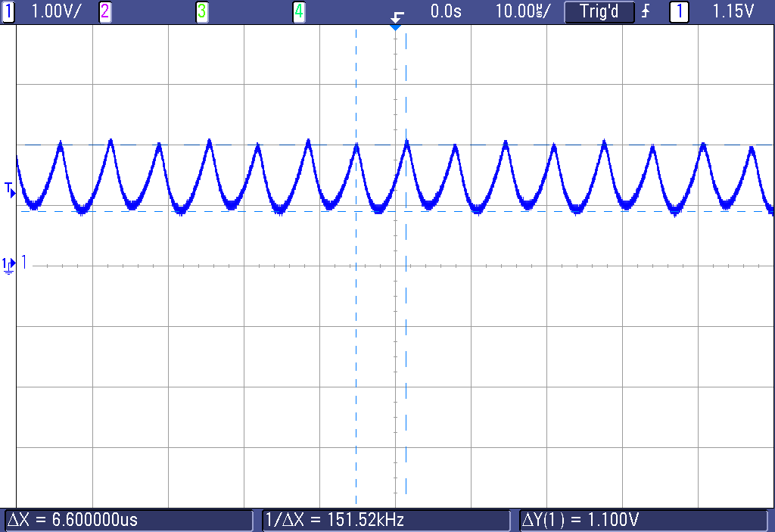This screenshot has height=532, width=775.
Task: Click the trigger source 1 icon near 1.15V
Action: pos(678,12)
